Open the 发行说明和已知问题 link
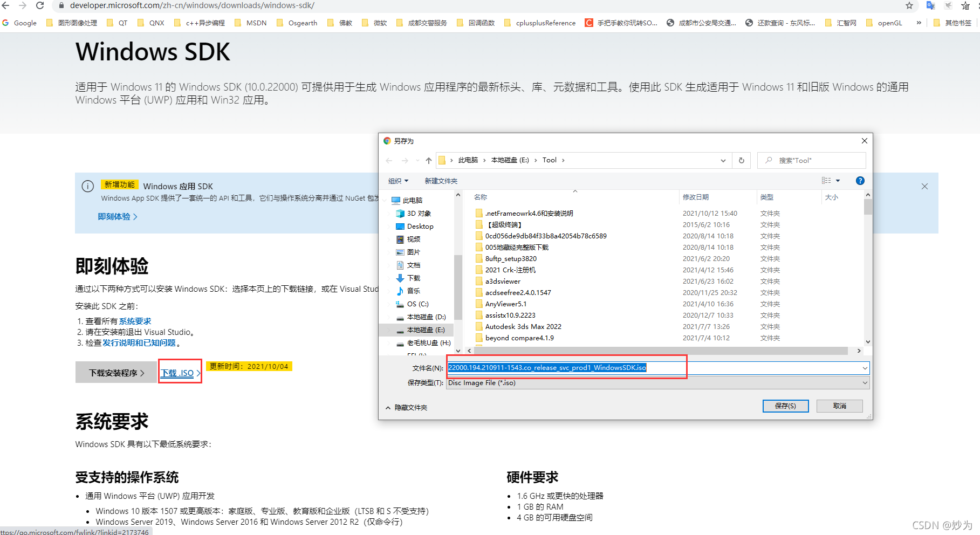 pos(139,343)
